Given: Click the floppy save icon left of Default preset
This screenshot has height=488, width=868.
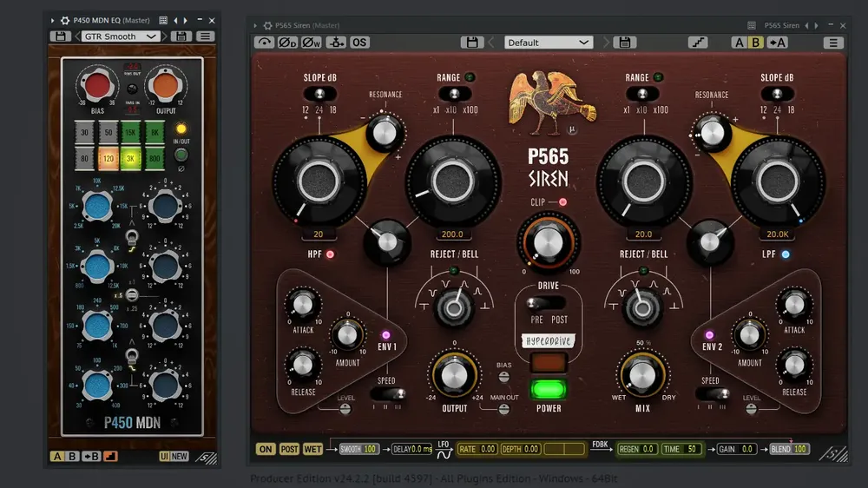Looking at the screenshot, I should (471, 43).
